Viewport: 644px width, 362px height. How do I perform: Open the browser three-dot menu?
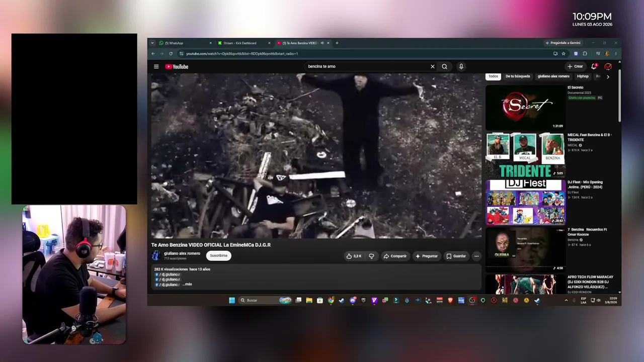point(615,54)
